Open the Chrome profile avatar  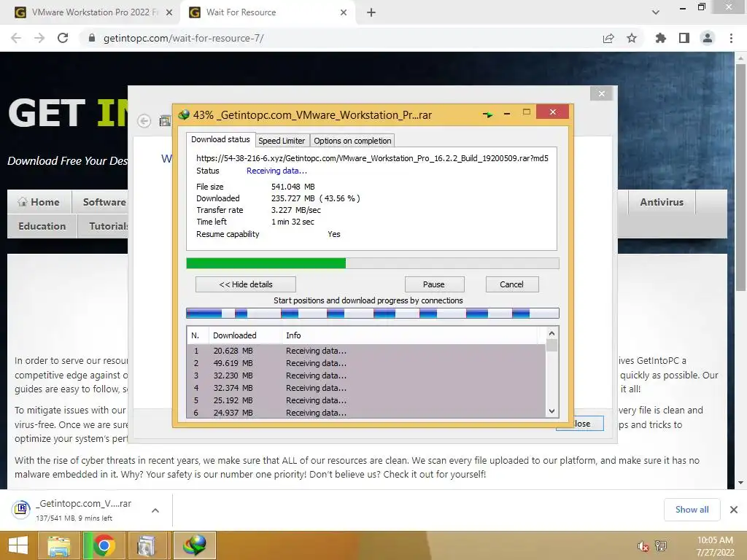tap(708, 38)
